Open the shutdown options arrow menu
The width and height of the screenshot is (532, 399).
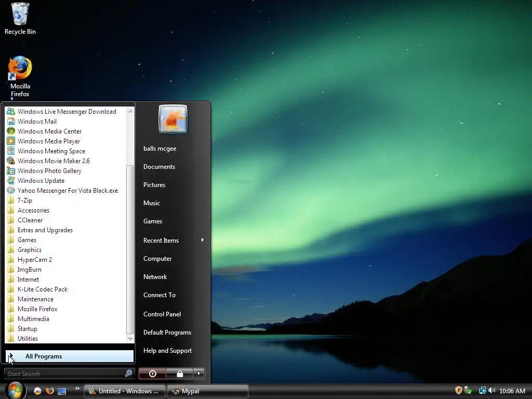(x=199, y=373)
